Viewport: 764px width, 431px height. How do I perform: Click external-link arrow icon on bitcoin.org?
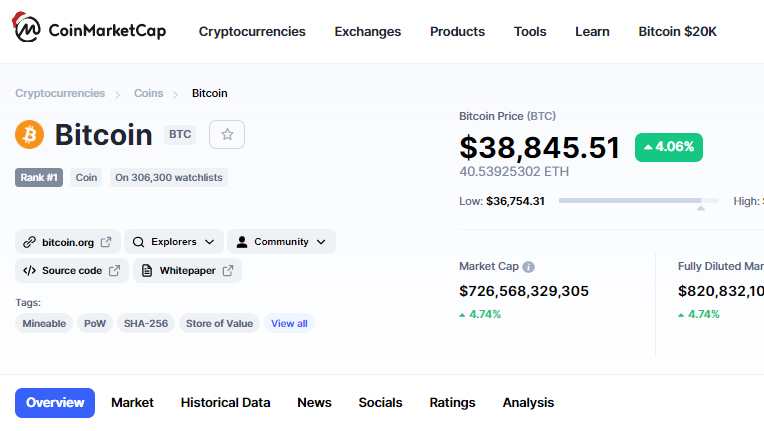(x=106, y=242)
